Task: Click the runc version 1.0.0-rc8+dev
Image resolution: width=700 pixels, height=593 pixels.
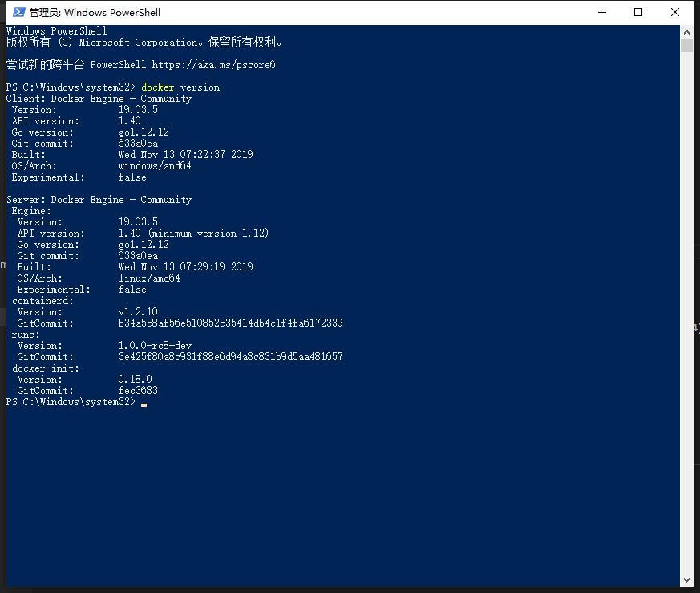Action: click(155, 345)
